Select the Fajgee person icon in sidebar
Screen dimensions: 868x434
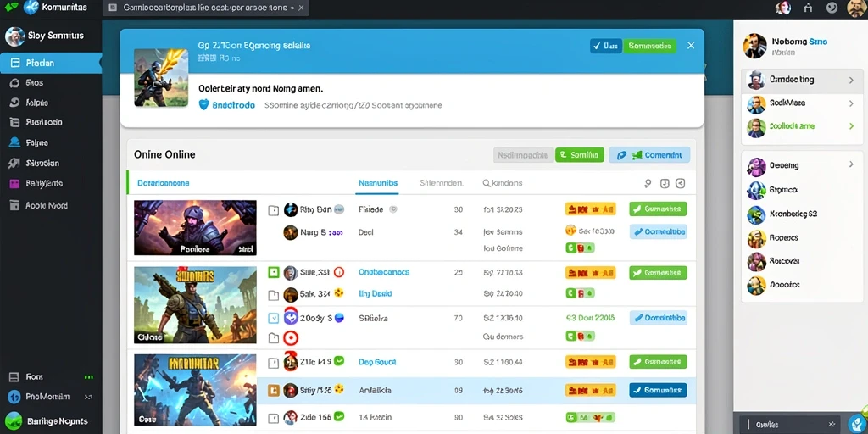(x=15, y=142)
